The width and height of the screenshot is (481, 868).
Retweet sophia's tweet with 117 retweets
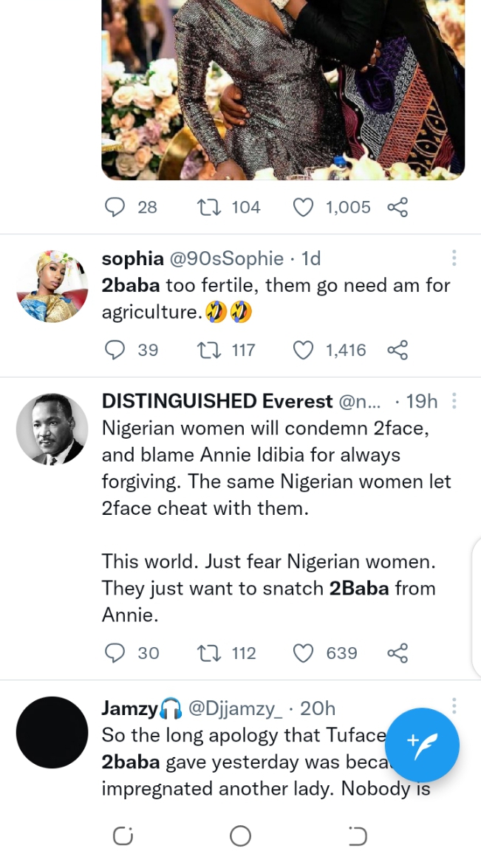click(207, 349)
